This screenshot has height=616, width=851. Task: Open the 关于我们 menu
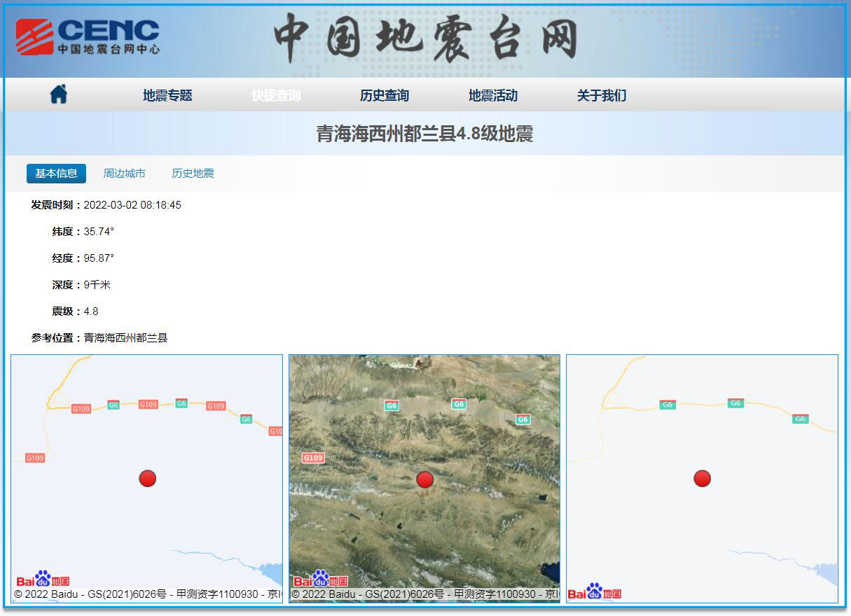[602, 96]
